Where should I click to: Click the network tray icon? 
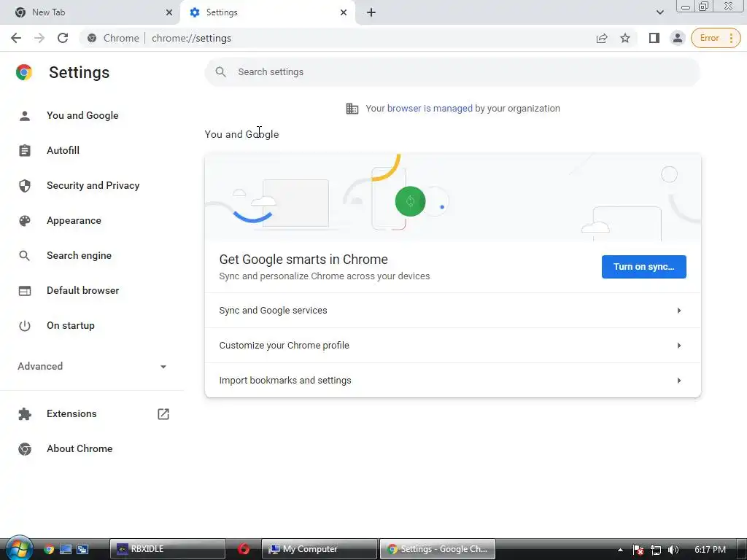[x=656, y=550]
